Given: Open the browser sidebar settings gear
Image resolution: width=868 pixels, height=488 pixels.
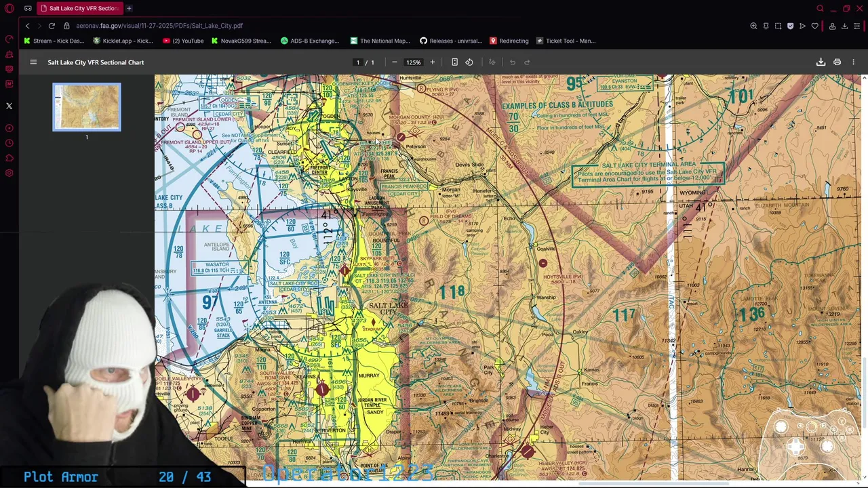Looking at the screenshot, I should (x=9, y=173).
